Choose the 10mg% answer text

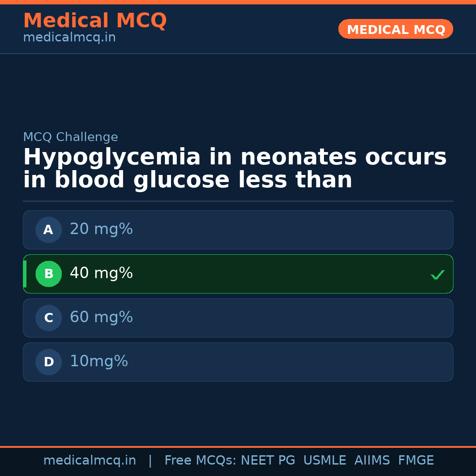pyautogui.click(x=99, y=361)
